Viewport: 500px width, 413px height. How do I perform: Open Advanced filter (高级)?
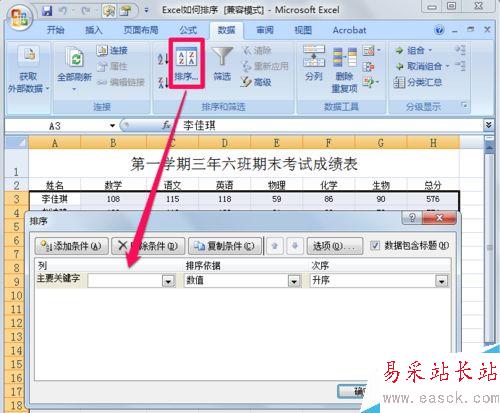pos(256,82)
